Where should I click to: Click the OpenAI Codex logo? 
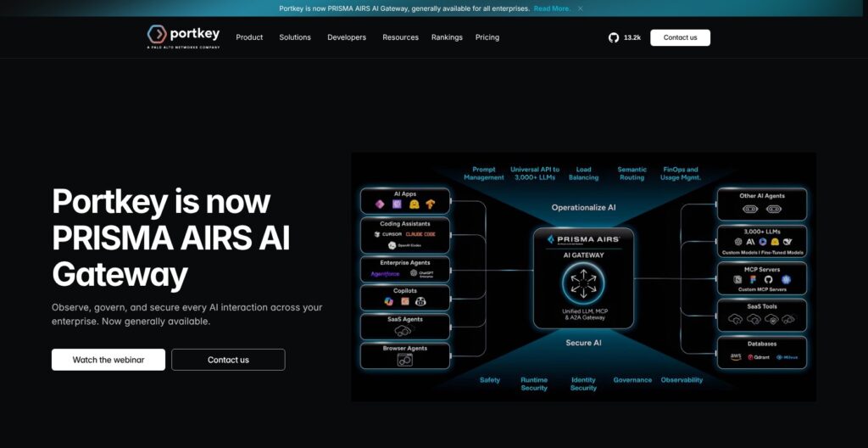pos(404,245)
